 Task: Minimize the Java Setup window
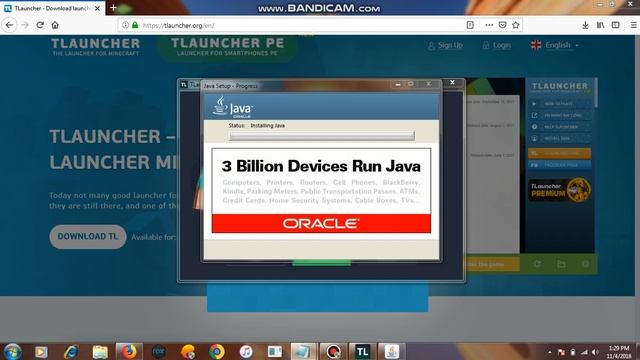398,84
